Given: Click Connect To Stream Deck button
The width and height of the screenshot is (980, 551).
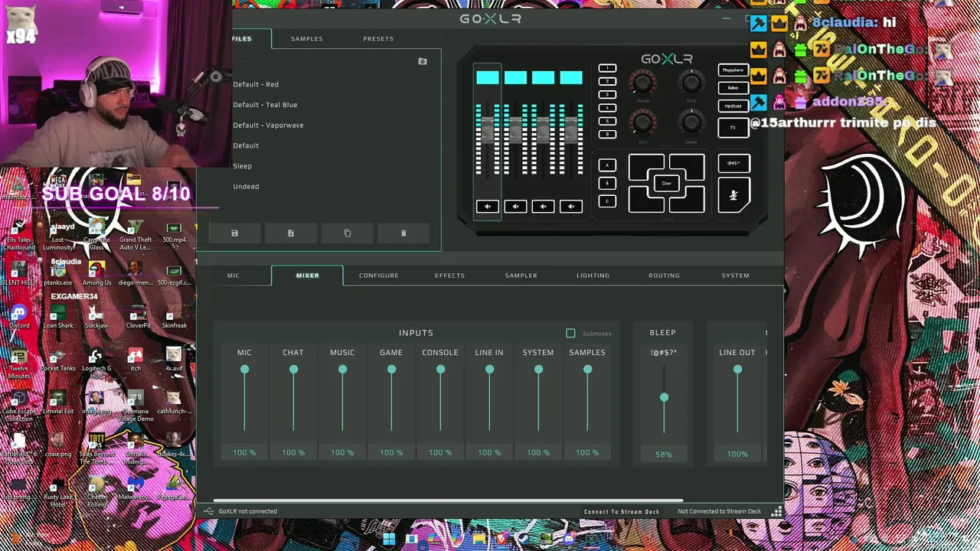Looking at the screenshot, I should coord(622,511).
